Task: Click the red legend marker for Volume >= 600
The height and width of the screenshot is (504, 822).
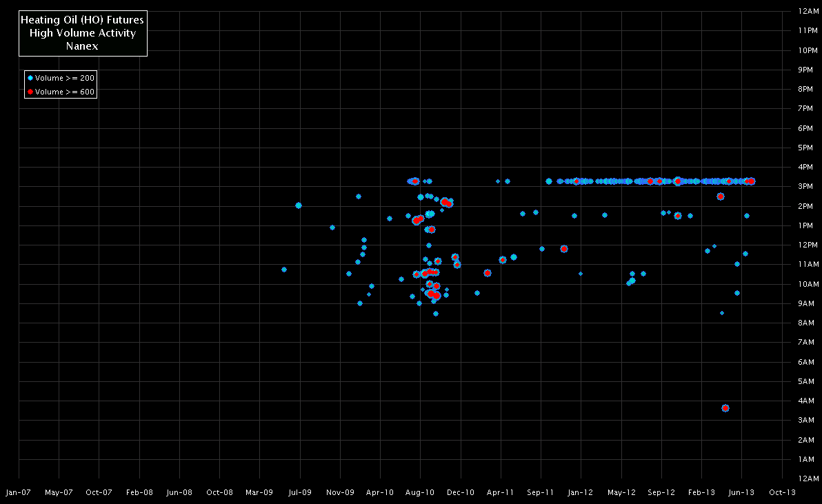Action: [30, 92]
